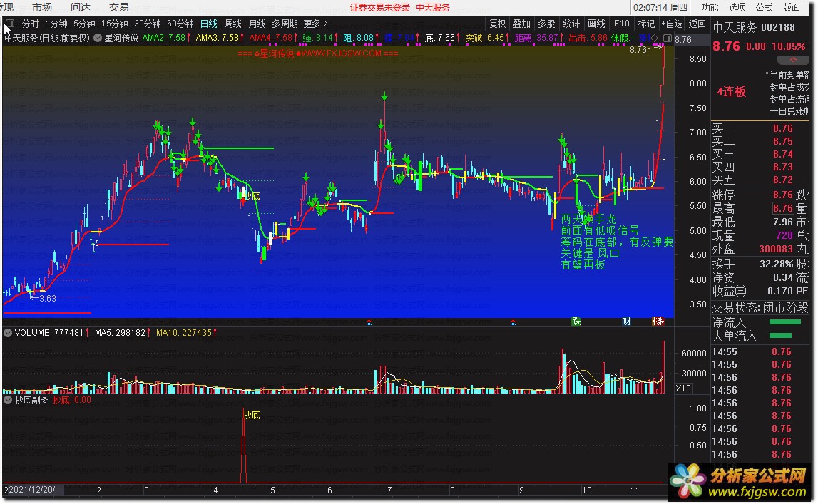Switch to the 15分钟 period

click(x=114, y=24)
